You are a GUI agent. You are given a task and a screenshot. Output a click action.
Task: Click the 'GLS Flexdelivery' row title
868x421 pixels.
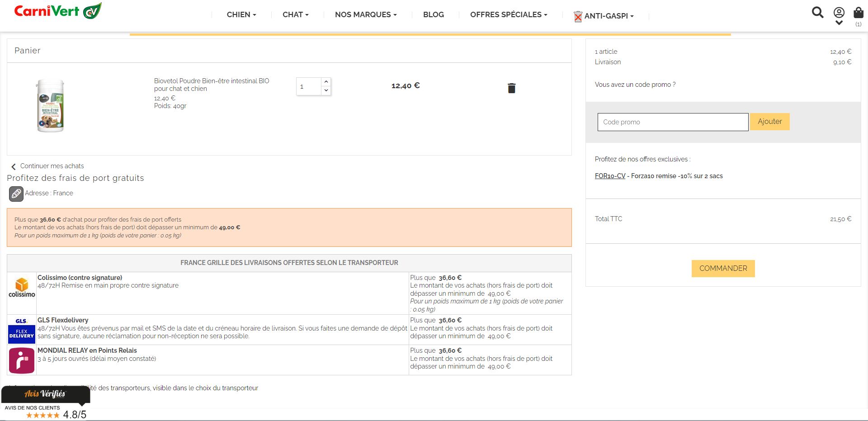(x=63, y=320)
